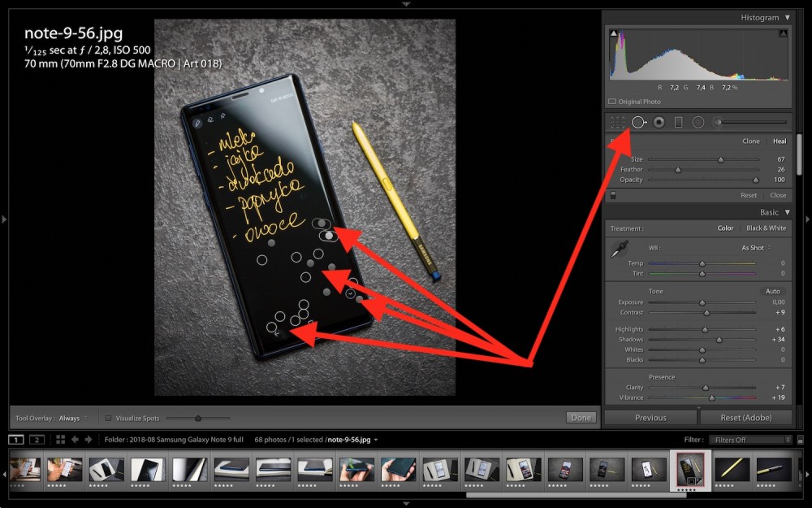812x508 pixels.
Task: Click folder 2018-08 Samsung Galaxy Note 9 full
Action: (174, 440)
